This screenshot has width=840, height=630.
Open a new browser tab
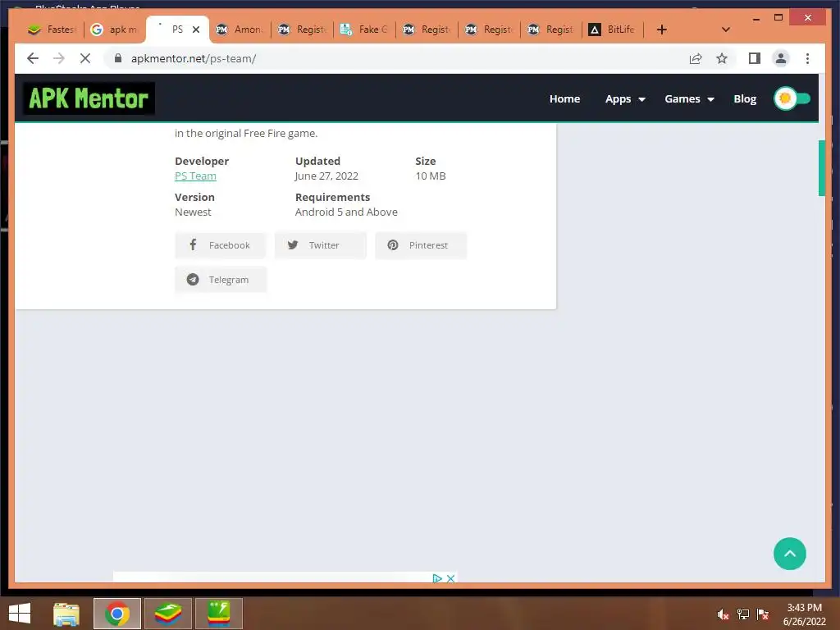pyautogui.click(x=662, y=30)
